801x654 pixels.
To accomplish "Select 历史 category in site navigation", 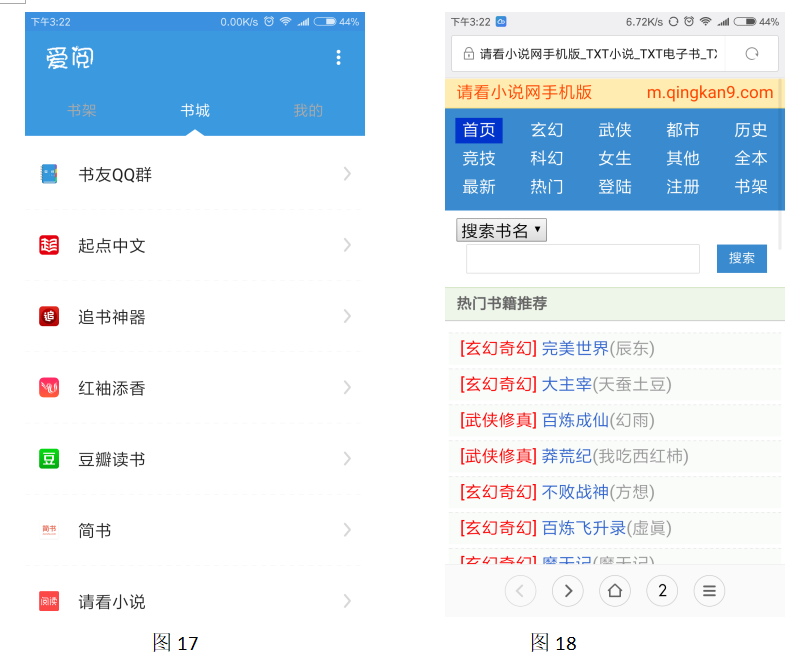I will (750, 130).
